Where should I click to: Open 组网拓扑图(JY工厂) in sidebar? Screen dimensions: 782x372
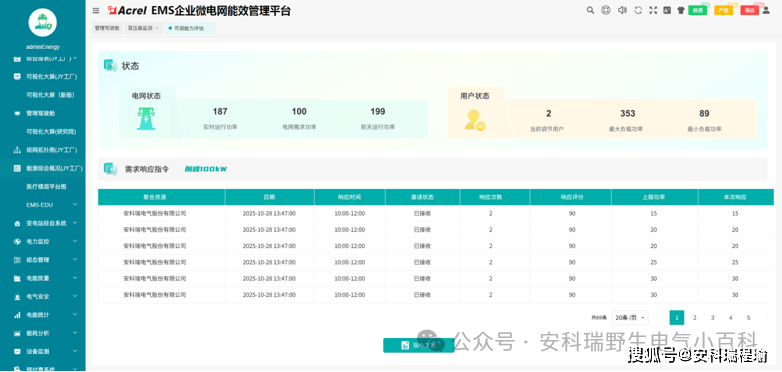pos(43,150)
